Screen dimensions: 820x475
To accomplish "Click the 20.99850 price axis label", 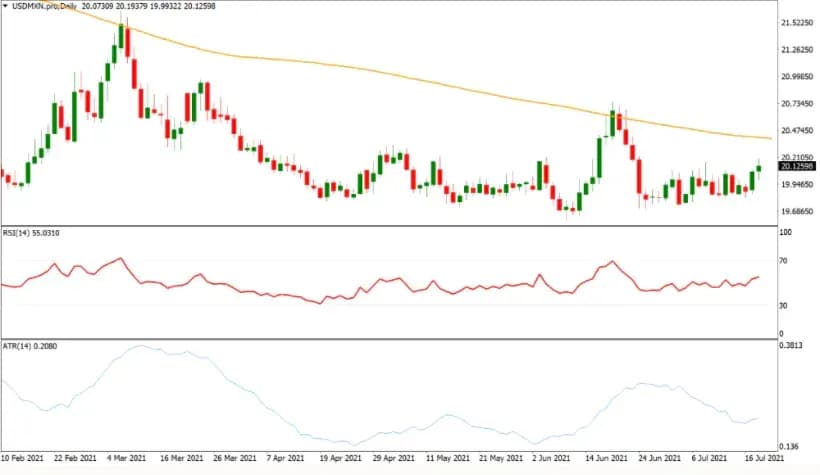I will 797,76.
